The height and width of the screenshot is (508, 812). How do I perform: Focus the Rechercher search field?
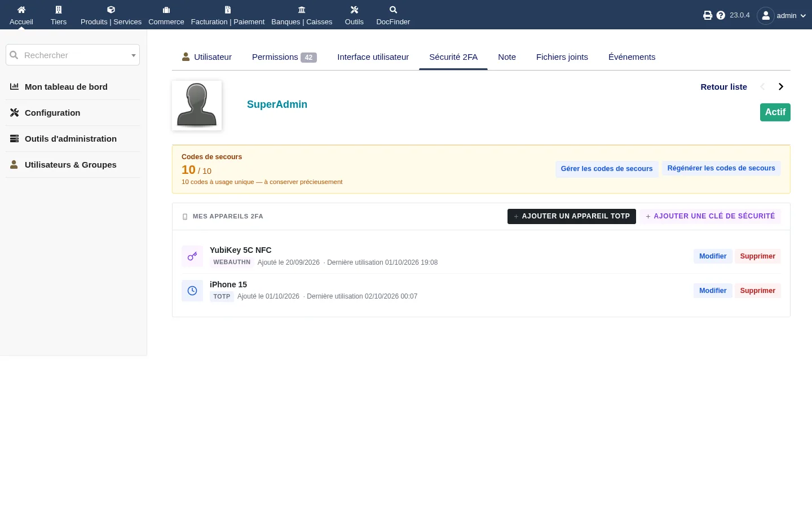(x=73, y=55)
